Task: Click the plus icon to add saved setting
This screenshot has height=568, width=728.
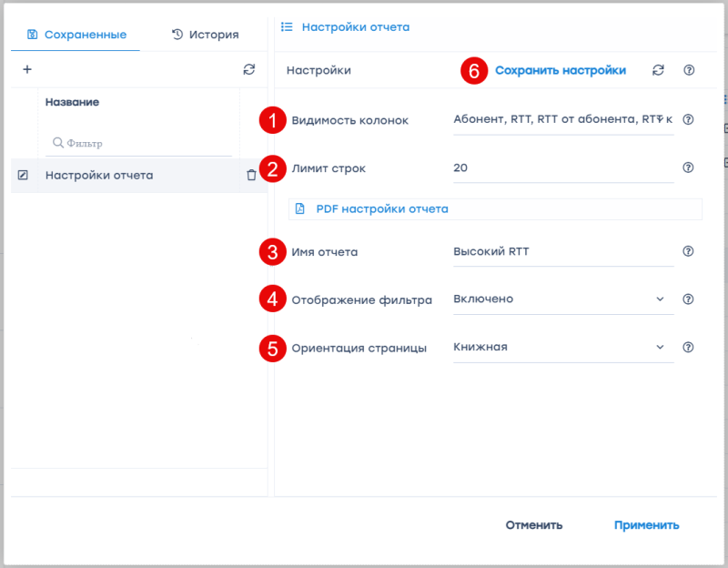Action: tap(26, 69)
